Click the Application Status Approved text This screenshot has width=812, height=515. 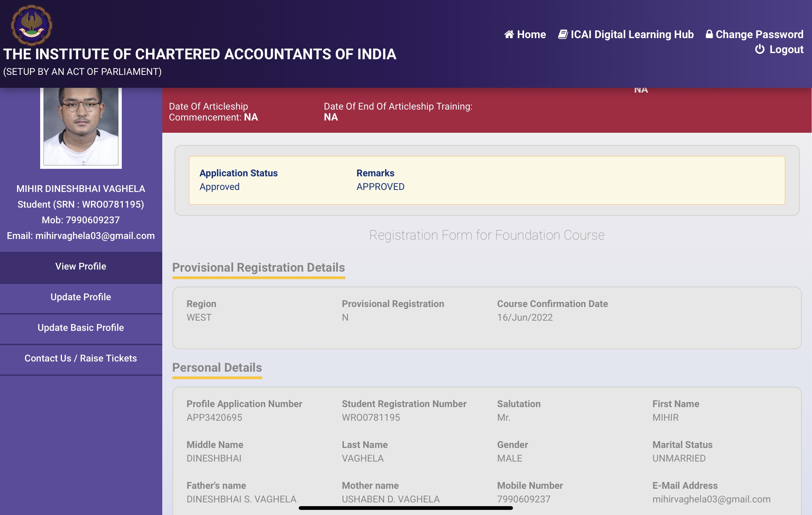[x=219, y=187]
